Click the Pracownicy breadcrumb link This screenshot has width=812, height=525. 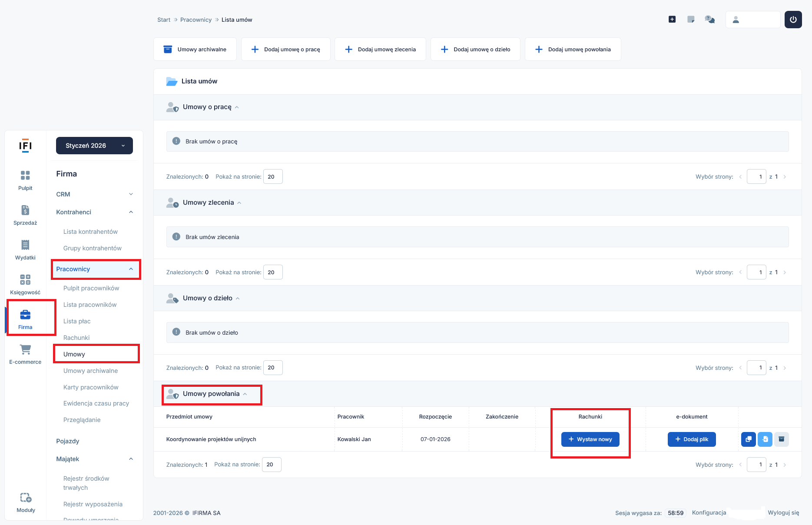tap(196, 20)
